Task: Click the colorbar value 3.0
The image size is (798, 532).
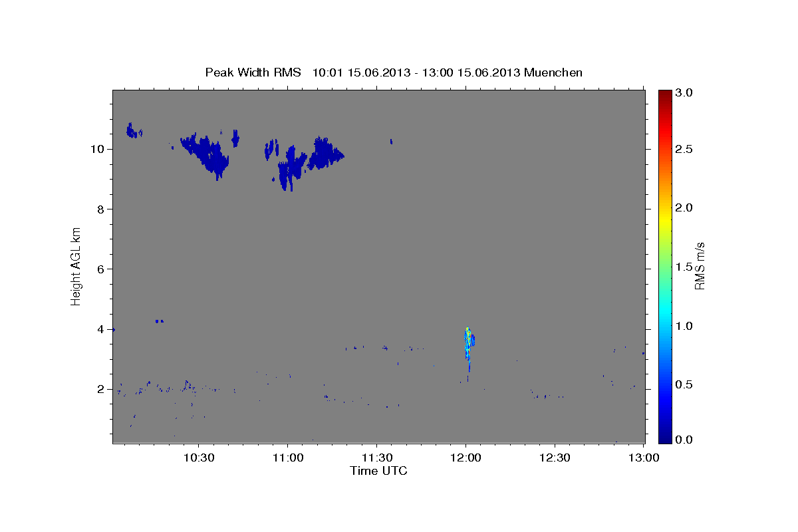Action: click(x=685, y=93)
